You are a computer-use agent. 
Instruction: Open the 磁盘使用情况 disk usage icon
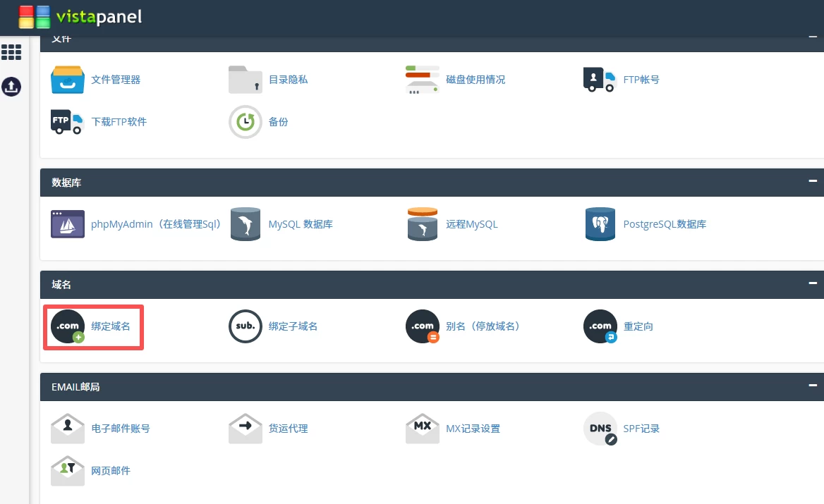pos(423,80)
